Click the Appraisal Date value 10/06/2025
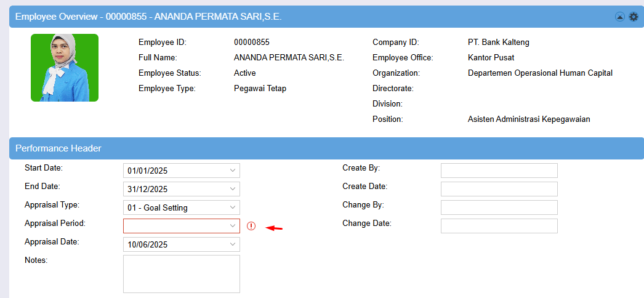This screenshot has height=298, width=644. 147,244
